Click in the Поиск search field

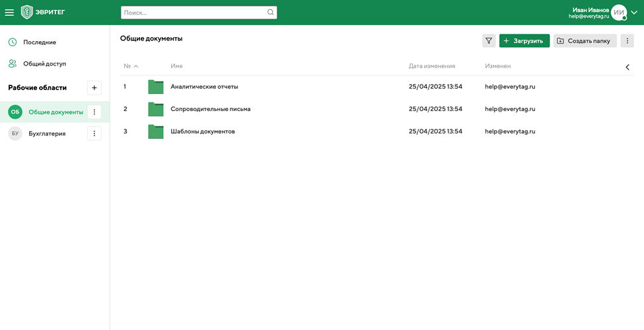tap(194, 13)
